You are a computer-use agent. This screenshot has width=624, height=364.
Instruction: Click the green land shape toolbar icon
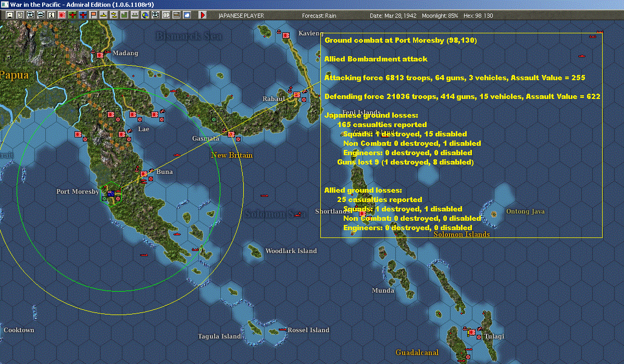[124, 15]
